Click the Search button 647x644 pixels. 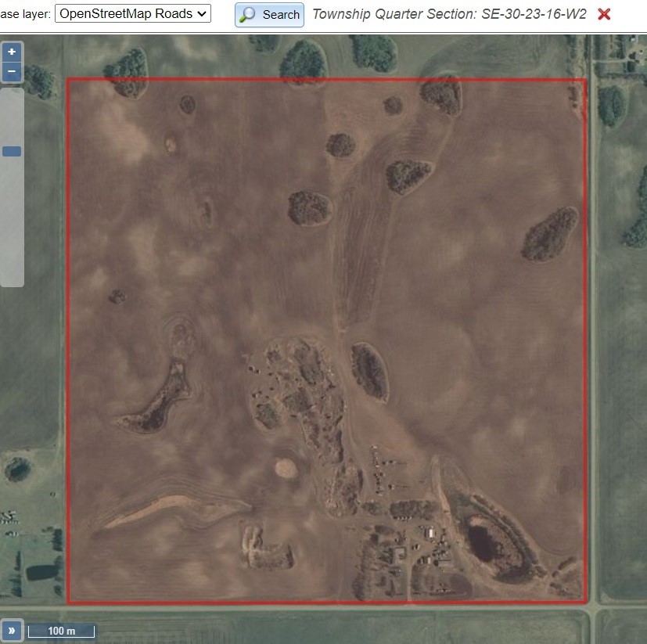(x=269, y=15)
